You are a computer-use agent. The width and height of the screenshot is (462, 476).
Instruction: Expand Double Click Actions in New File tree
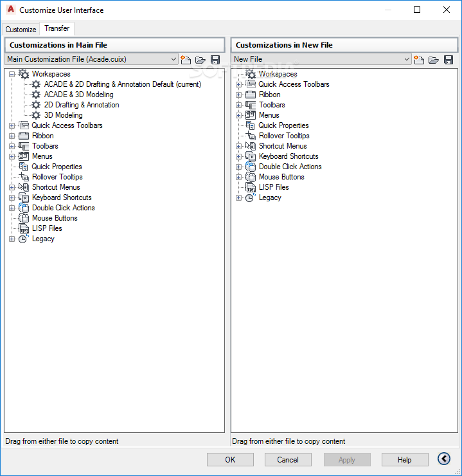(x=238, y=167)
